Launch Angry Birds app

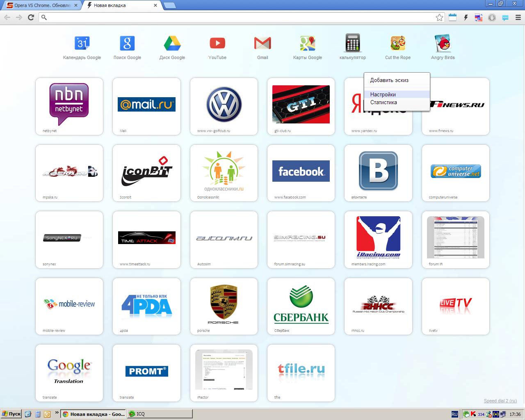coord(443,43)
